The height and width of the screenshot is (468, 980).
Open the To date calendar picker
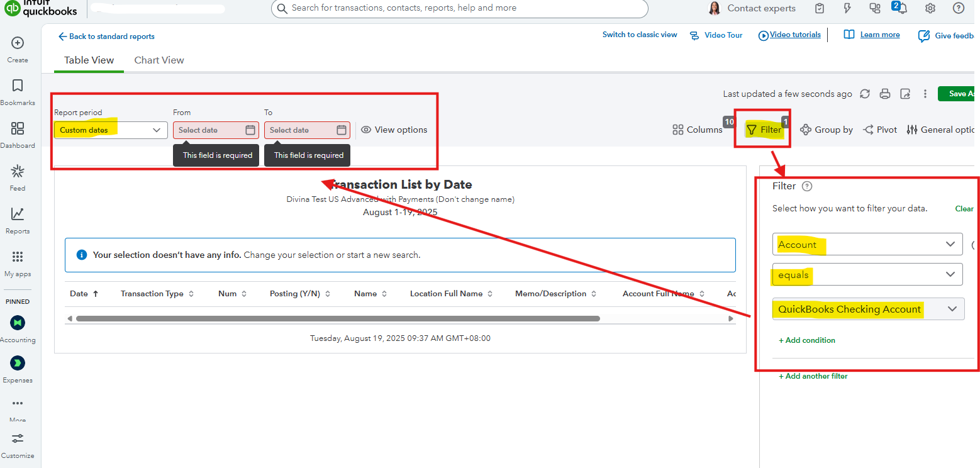click(342, 130)
